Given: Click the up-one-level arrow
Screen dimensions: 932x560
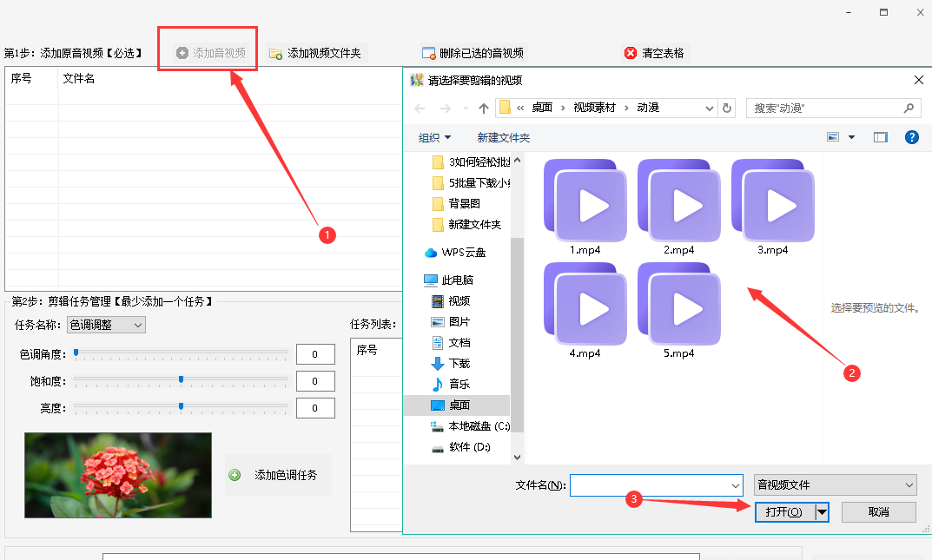Looking at the screenshot, I should click(483, 108).
